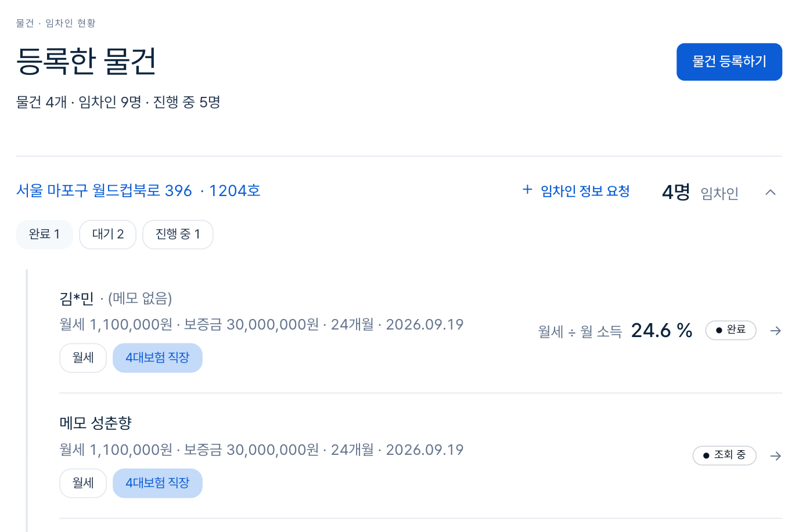Click the 임차인 정보 요청 link
Image resolution: width=799 pixels, height=532 pixels.
585,191
